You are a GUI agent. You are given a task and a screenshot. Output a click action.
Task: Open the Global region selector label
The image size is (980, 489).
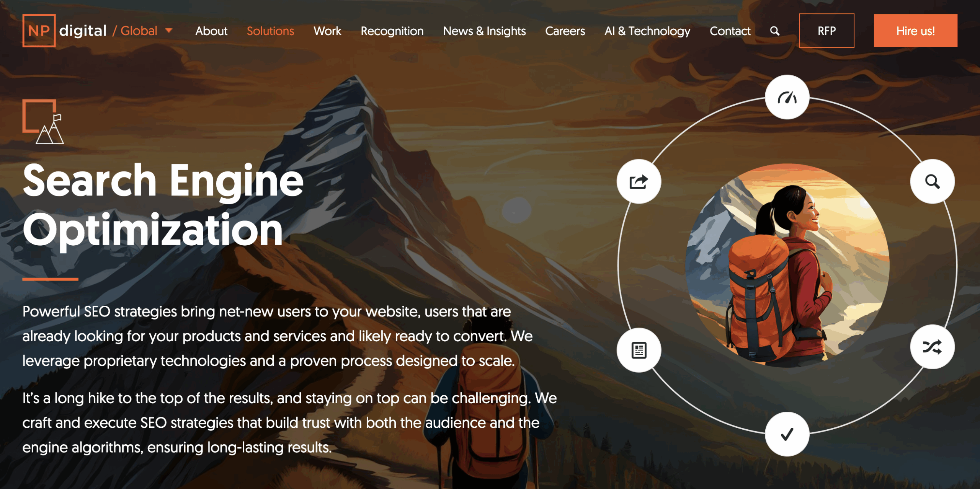(x=139, y=31)
